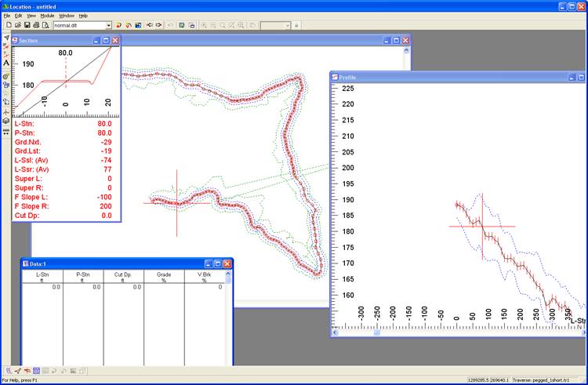Click the Cut Dp. column header

(123, 277)
